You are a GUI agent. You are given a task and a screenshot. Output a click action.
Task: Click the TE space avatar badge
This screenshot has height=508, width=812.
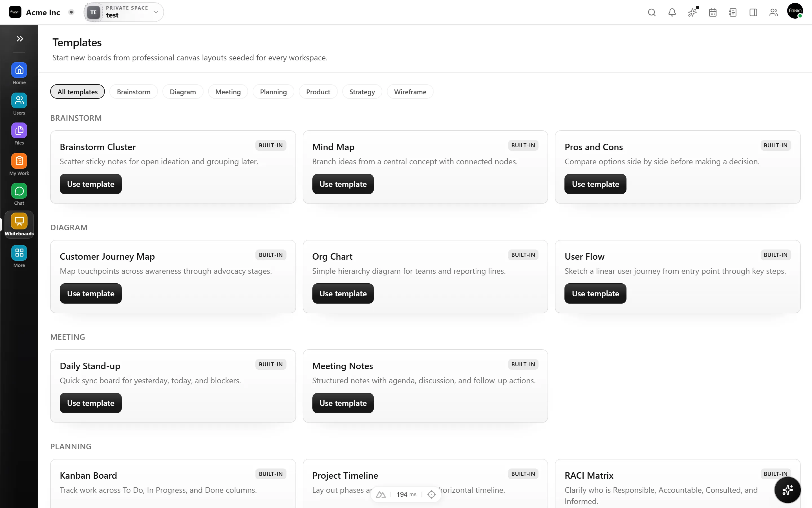click(94, 12)
